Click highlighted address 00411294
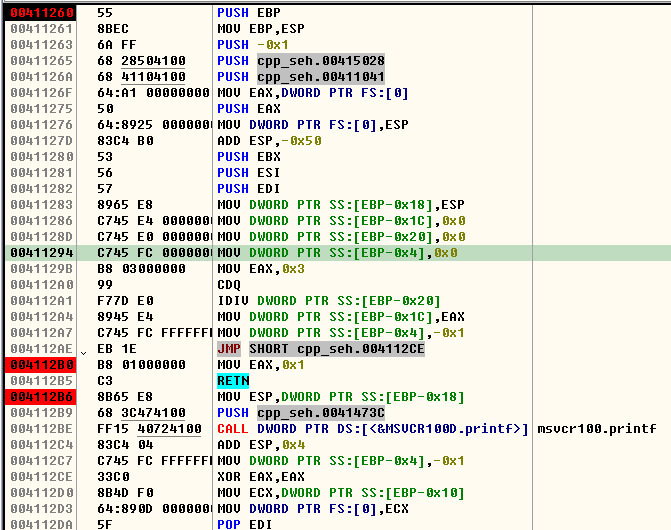 pyautogui.click(x=42, y=253)
